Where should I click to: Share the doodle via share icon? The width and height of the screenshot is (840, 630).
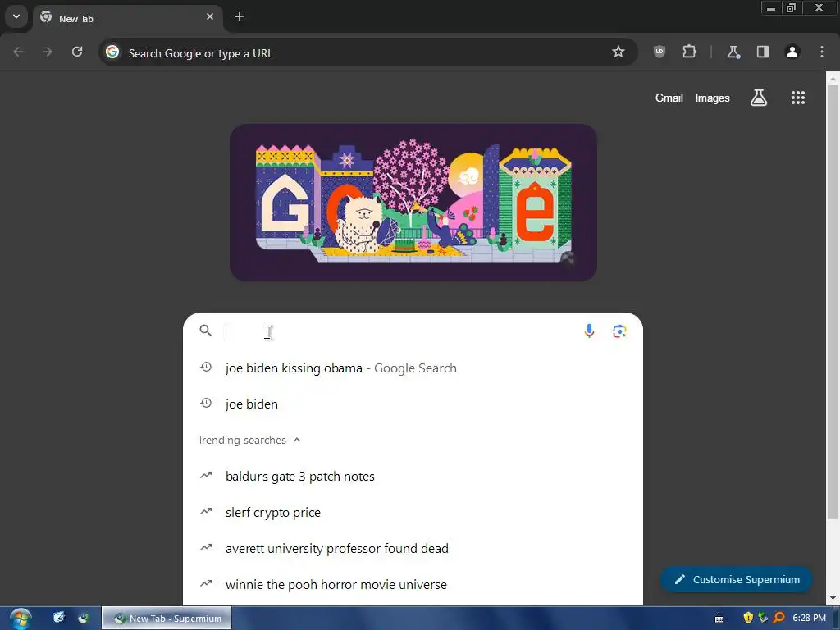(568, 258)
